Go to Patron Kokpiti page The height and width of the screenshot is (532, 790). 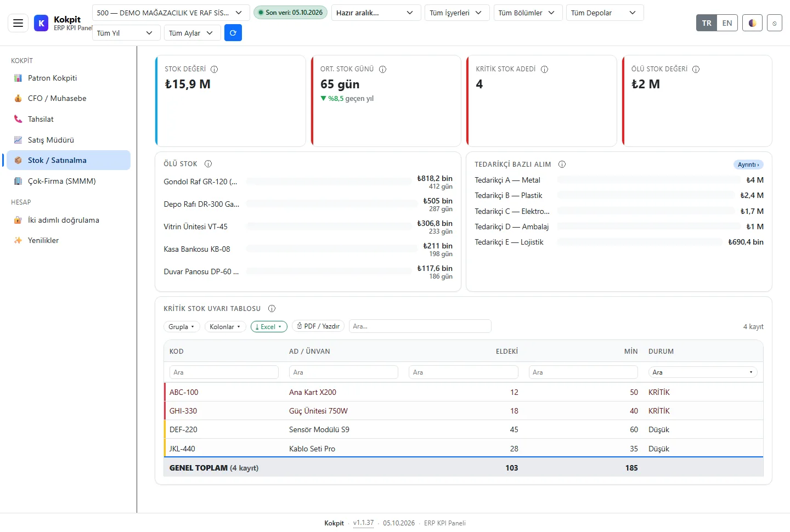tap(69, 78)
